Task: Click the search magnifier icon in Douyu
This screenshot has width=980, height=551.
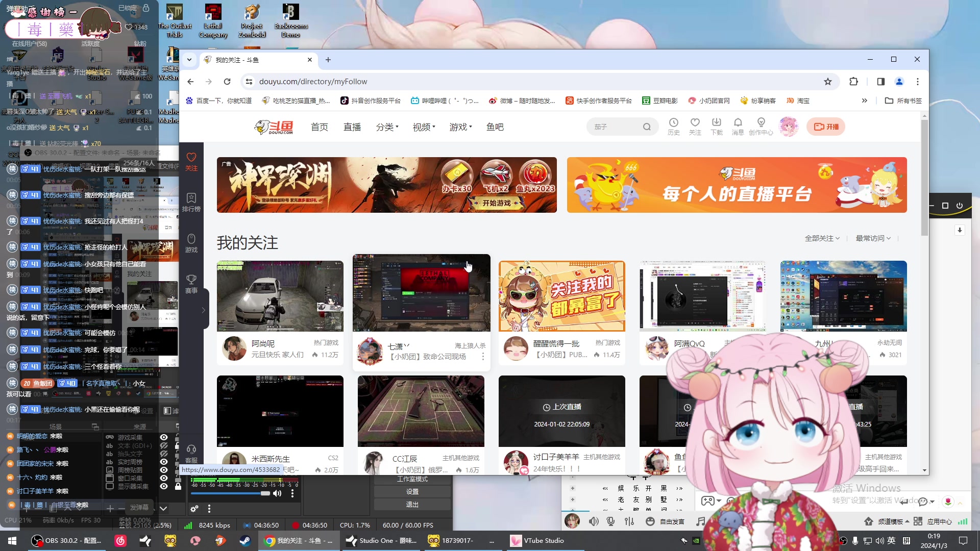Action: (x=647, y=127)
